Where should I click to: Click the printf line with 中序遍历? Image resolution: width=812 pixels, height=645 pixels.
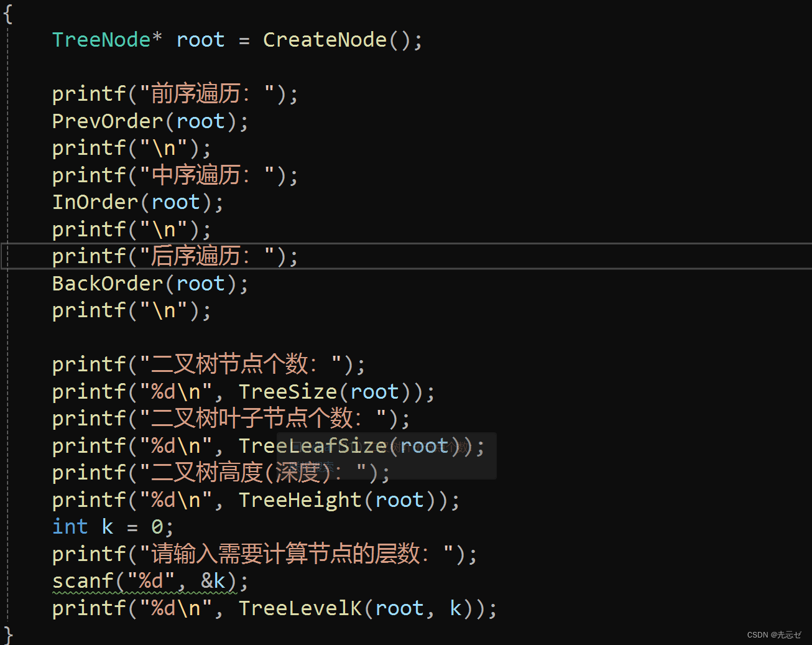point(175,175)
